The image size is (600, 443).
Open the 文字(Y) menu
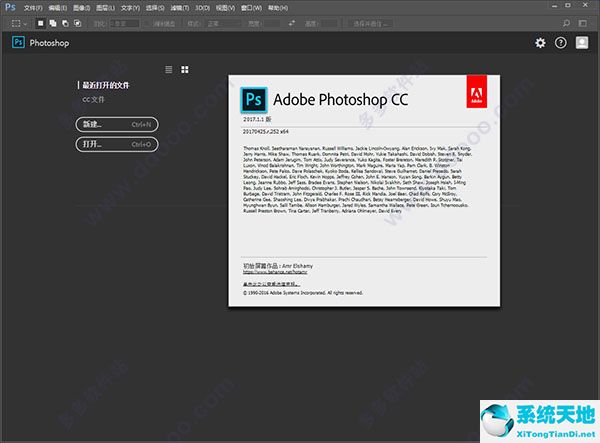pyautogui.click(x=130, y=8)
